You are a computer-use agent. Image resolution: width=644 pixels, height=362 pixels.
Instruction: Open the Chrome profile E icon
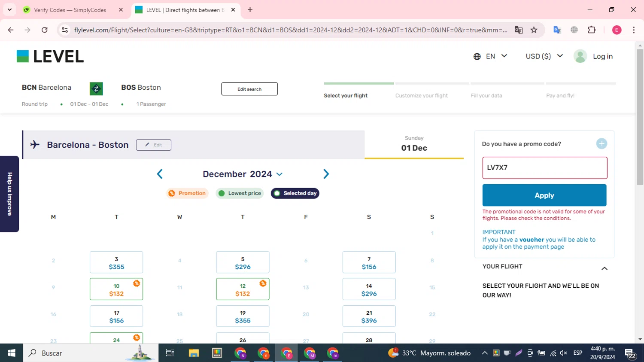coord(617,30)
